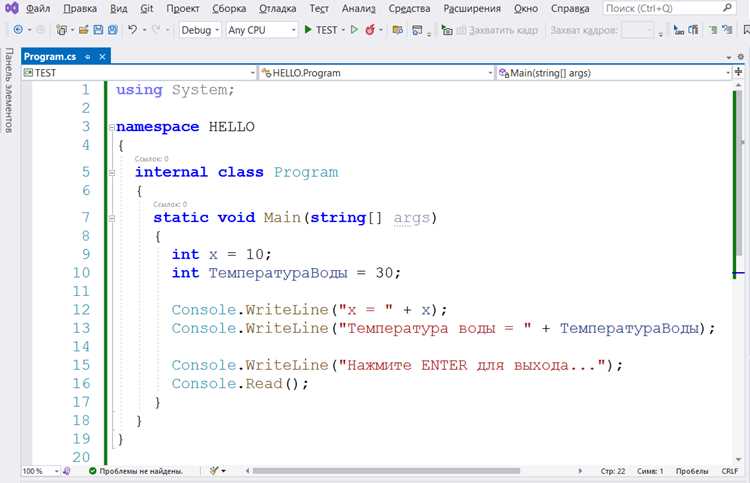Image resolution: width=750 pixels, height=483 pixels.
Task: Open file with the folder icon
Action: [83, 30]
